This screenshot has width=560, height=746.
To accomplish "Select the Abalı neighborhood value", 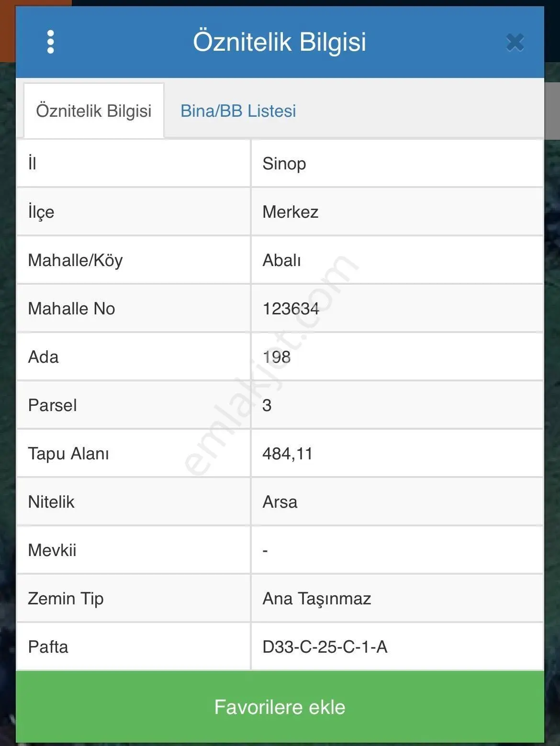I will click(x=282, y=260).
